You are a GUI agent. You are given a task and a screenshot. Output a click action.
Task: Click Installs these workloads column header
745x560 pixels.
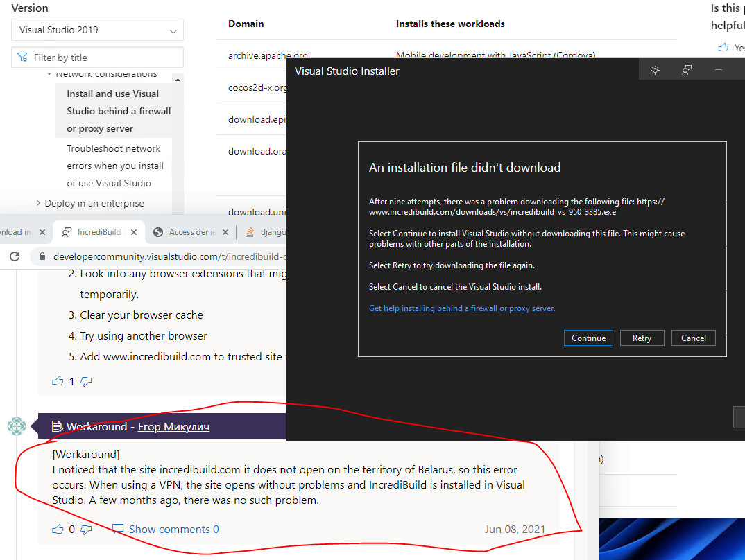[x=450, y=24]
